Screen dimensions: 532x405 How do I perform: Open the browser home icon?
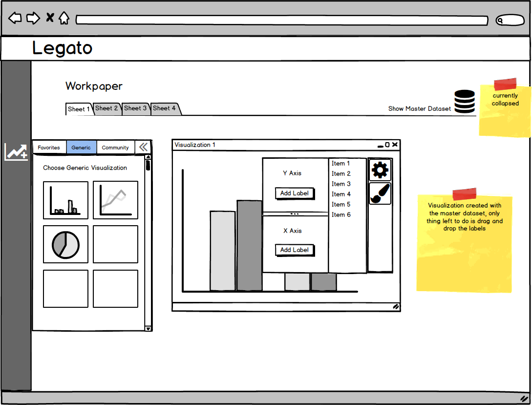(x=64, y=18)
